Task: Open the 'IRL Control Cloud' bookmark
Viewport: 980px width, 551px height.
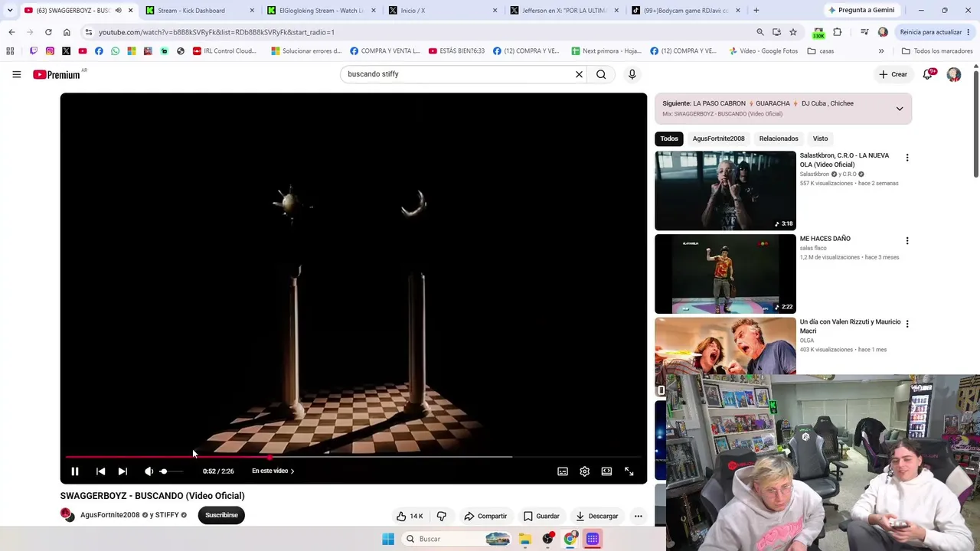Action: (224, 51)
